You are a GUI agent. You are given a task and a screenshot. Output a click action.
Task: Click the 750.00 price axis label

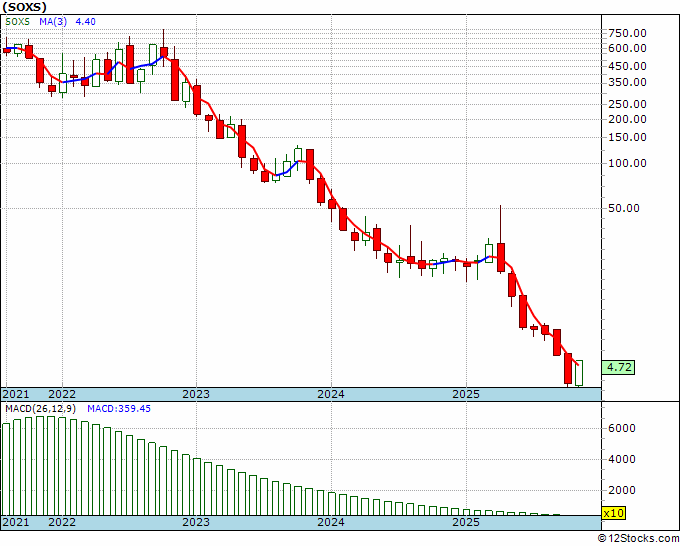(627, 33)
